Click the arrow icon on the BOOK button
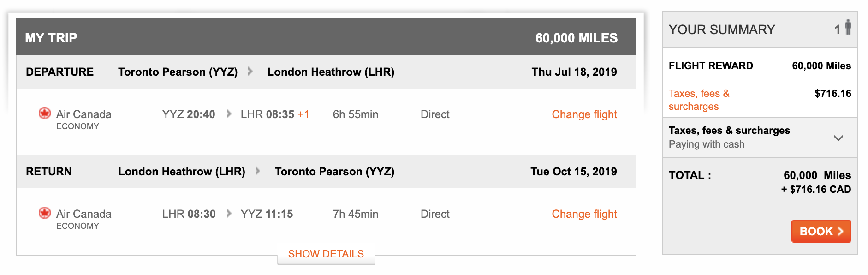 [x=840, y=231]
